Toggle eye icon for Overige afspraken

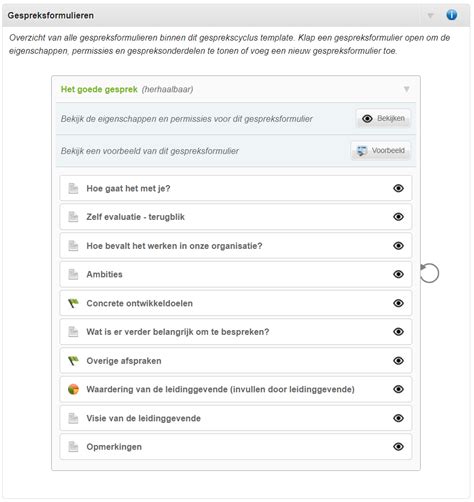[x=398, y=361]
